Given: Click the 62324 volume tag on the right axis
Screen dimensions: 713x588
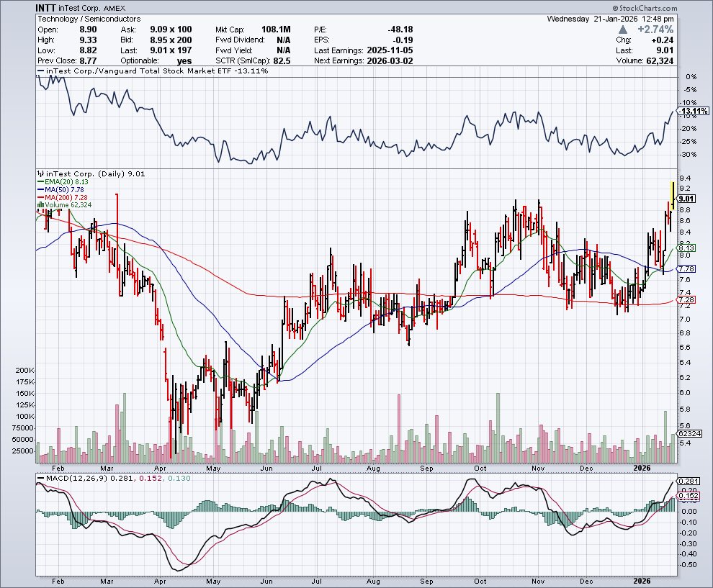Looking at the screenshot, I should click(689, 433).
